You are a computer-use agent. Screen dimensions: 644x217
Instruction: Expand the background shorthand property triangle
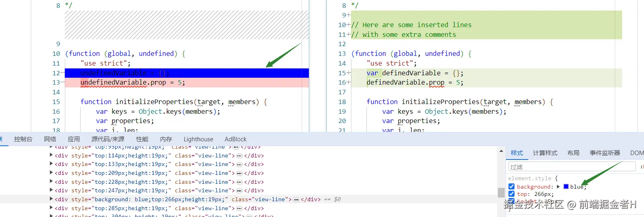558,187
